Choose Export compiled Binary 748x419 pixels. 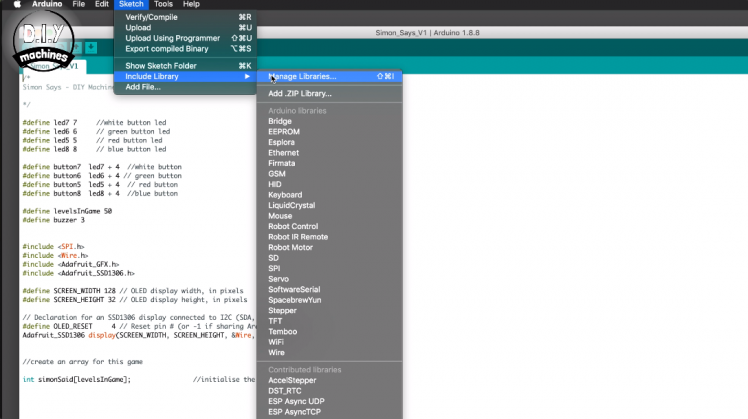tap(167, 48)
